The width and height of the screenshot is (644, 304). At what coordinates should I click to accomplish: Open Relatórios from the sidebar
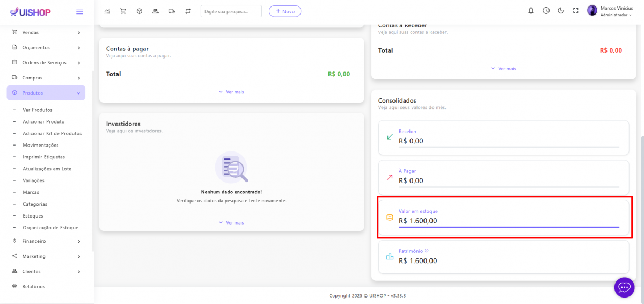pos(33,286)
